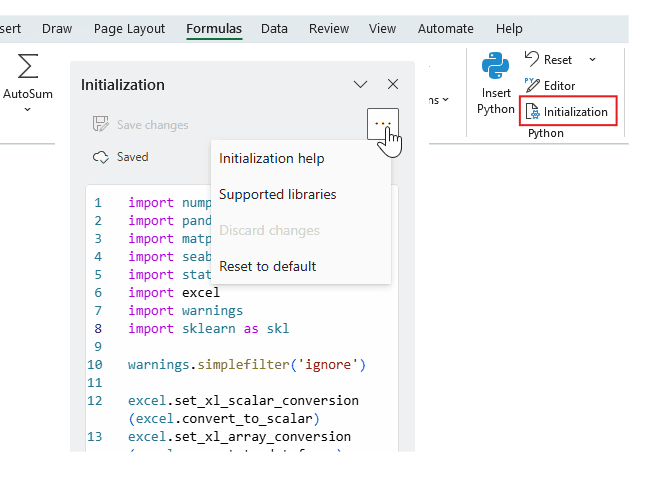
Task: Open the Data ribbon tab
Action: click(x=274, y=29)
